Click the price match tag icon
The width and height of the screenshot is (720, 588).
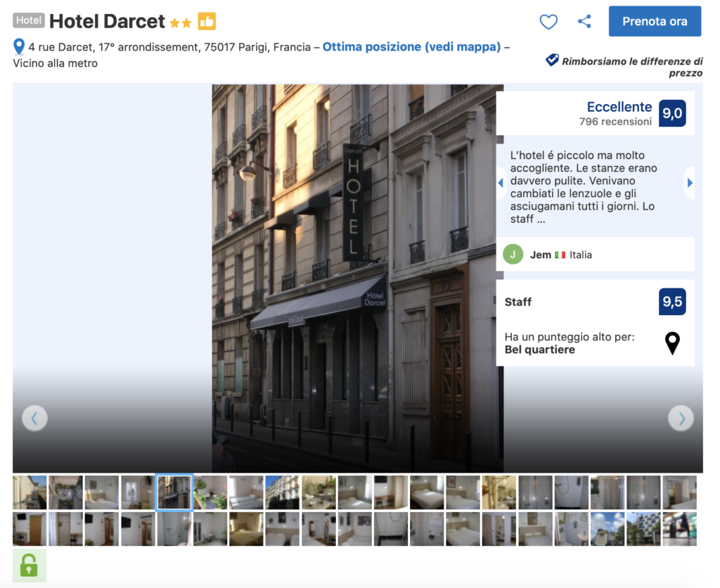552,60
